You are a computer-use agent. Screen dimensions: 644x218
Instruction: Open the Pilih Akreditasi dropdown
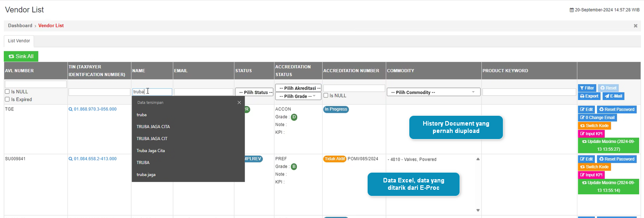click(x=298, y=88)
